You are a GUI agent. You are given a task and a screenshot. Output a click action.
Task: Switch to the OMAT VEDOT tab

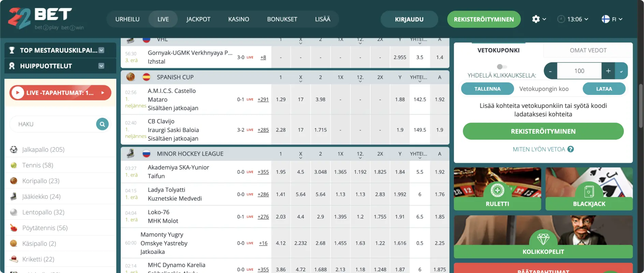[588, 50]
